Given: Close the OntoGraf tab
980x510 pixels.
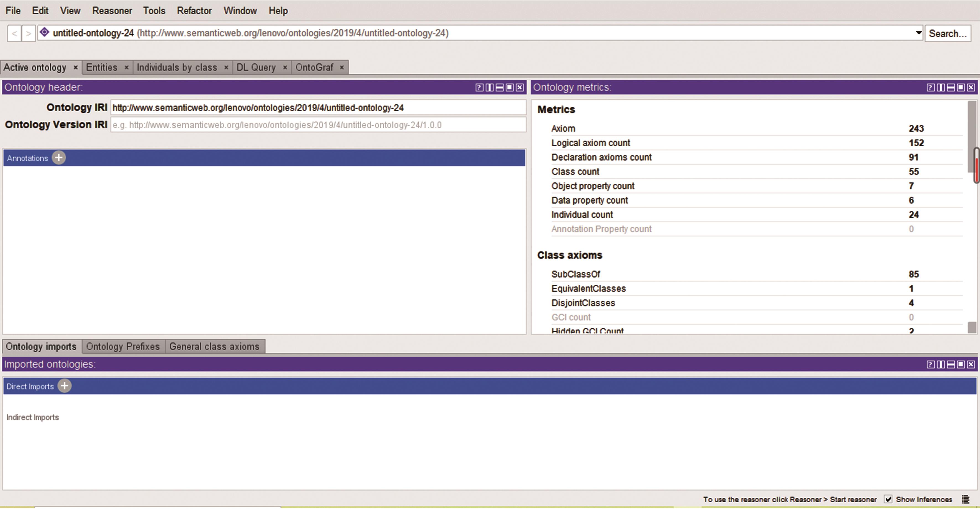Looking at the screenshot, I should [342, 67].
